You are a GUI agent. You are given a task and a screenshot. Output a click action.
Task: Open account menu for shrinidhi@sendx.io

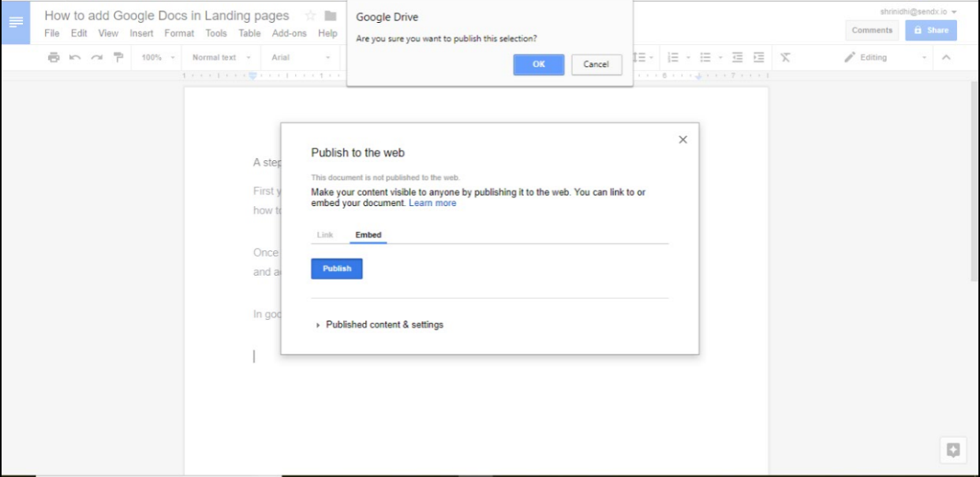tap(918, 12)
